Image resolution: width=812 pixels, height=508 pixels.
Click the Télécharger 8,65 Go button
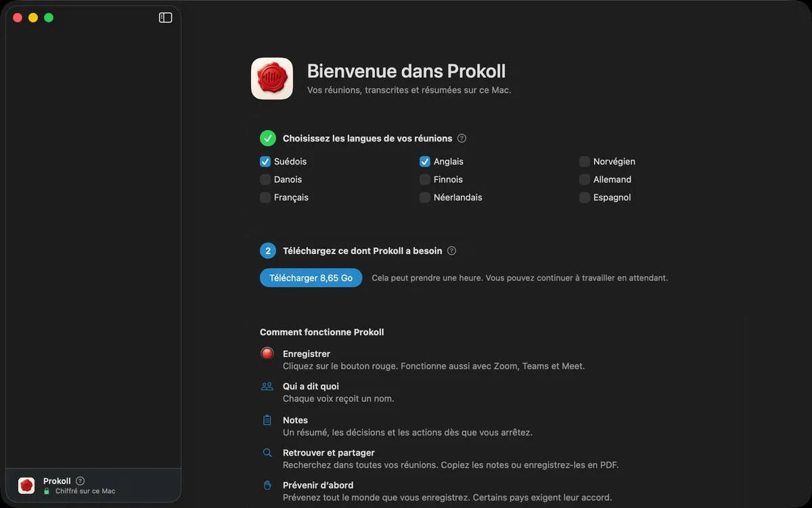tap(311, 278)
